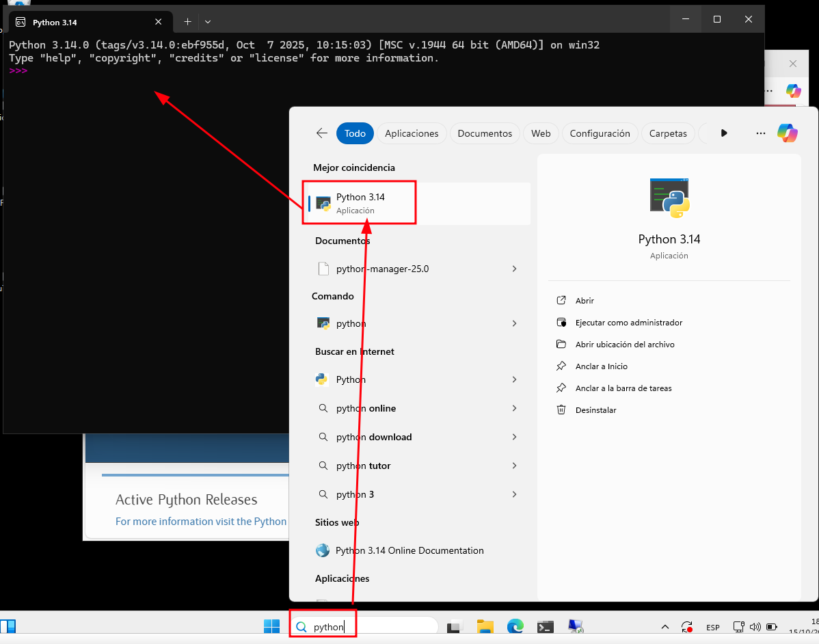The image size is (819, 644).
Task: Click the taskbar search box
Action: pyautogui.click(x=369, y=626)
